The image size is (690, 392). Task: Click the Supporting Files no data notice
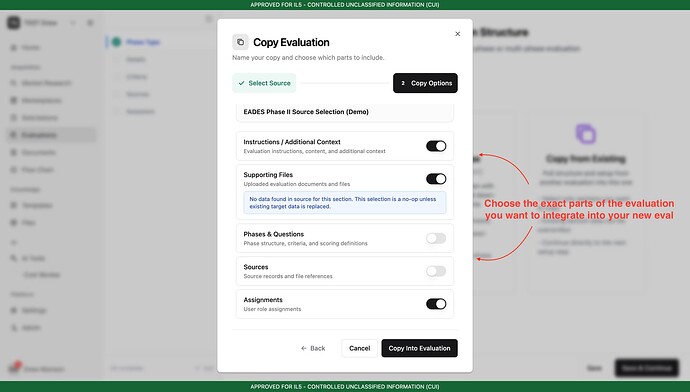pos(345,203)
